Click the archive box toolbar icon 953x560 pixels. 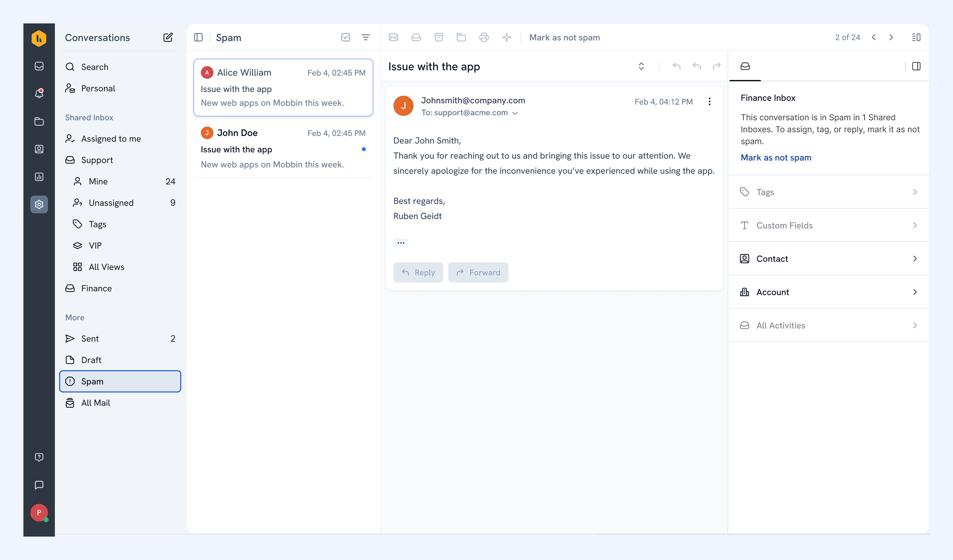439,37
